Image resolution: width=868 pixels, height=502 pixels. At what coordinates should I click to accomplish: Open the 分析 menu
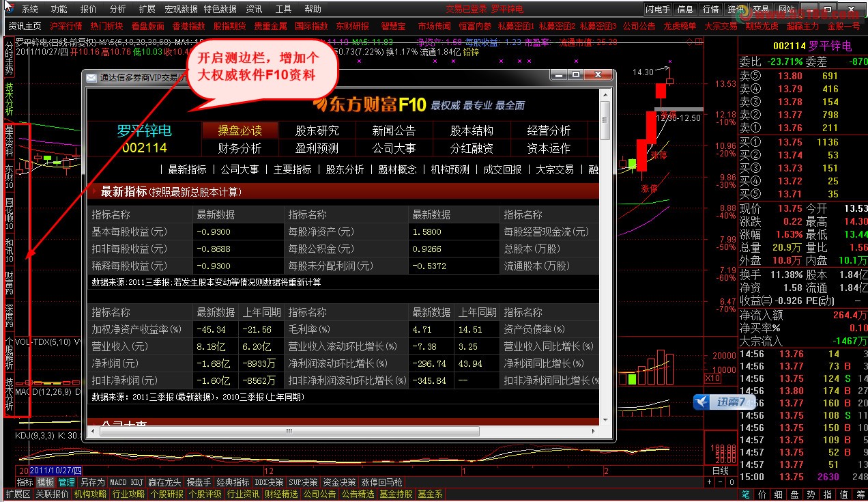tap(117, 9)
